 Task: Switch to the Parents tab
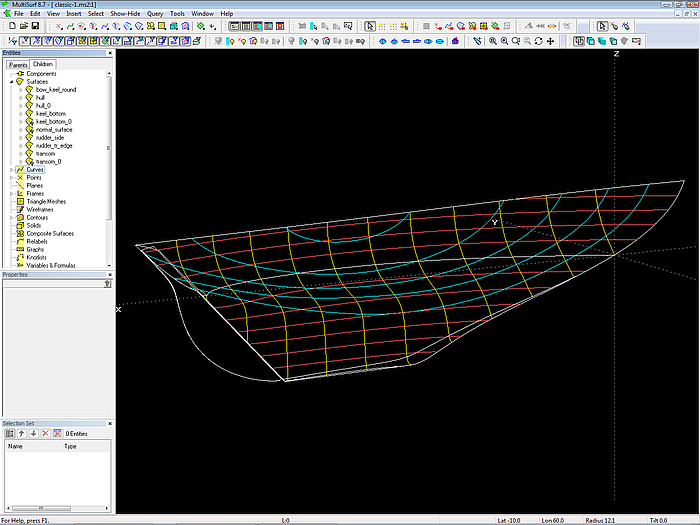(x=18, y=64)
